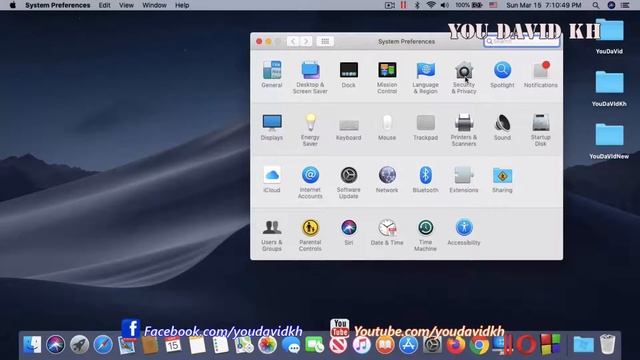
Task: Open Desktop & Screen Saver preferences
Action: (x=310, y=77)
